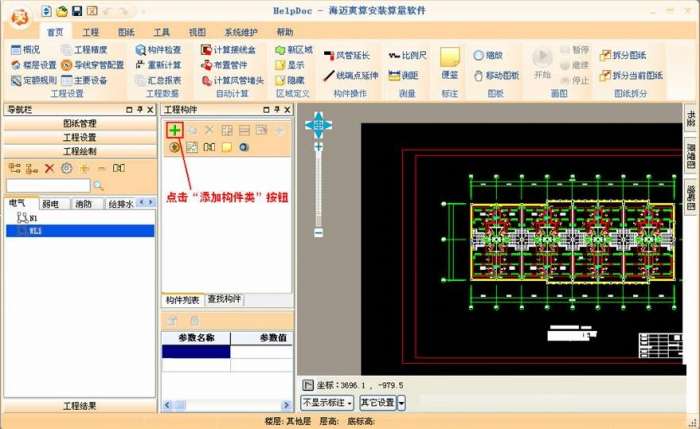The width and height of the screenshot is (700, 429).
Task: Select N1 circuit tree item
Action: click(x=28, y=218)
